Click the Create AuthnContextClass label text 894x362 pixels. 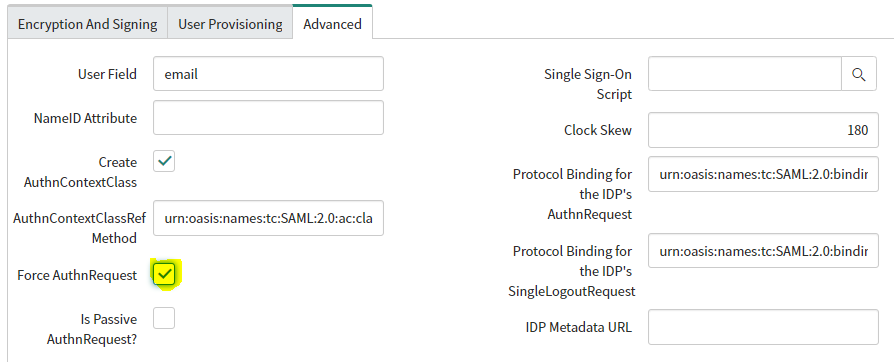(80, 172)
